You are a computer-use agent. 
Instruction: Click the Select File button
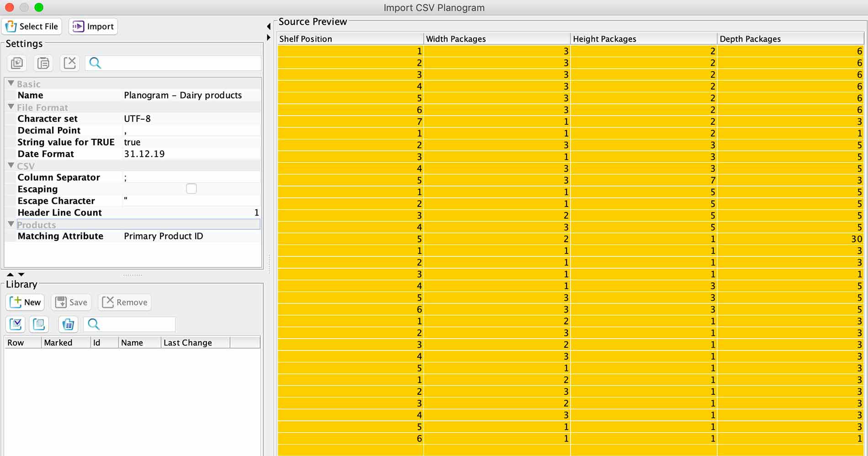(x=32, y=27)
